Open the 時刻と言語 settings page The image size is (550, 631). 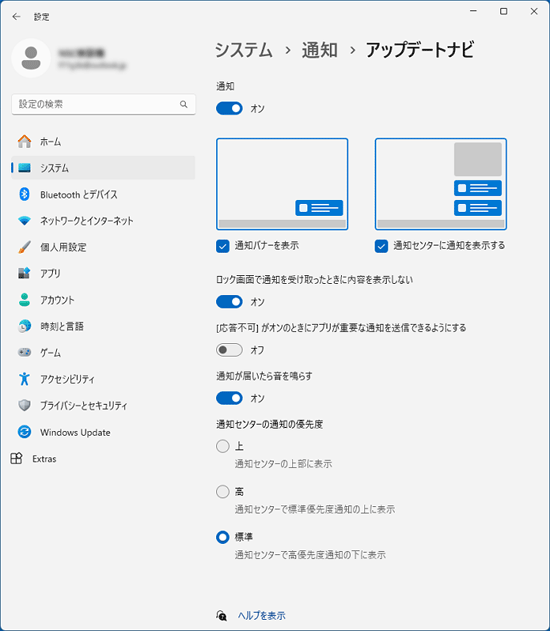[x=103, y=326]
